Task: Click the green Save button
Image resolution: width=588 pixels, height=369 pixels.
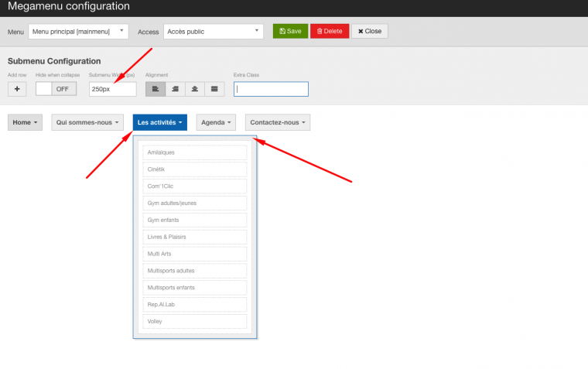Action: click(x=290, y=31)
